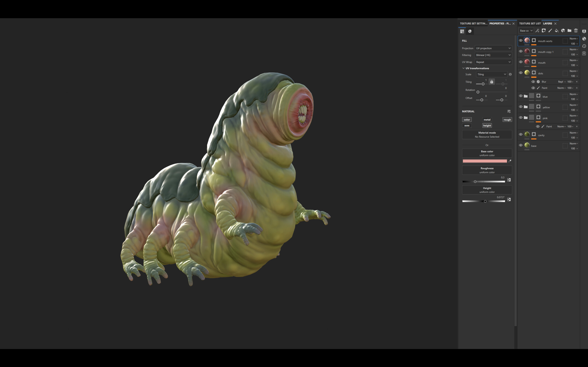This screenshot has height=367, width=588.
Task: Create a new group with the folder icon
Action: click(x=570, y=31)
